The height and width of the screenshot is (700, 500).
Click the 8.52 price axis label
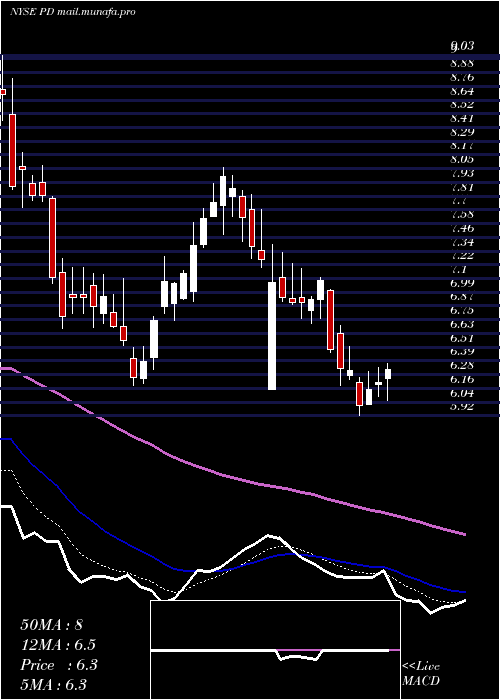[462, 104]
